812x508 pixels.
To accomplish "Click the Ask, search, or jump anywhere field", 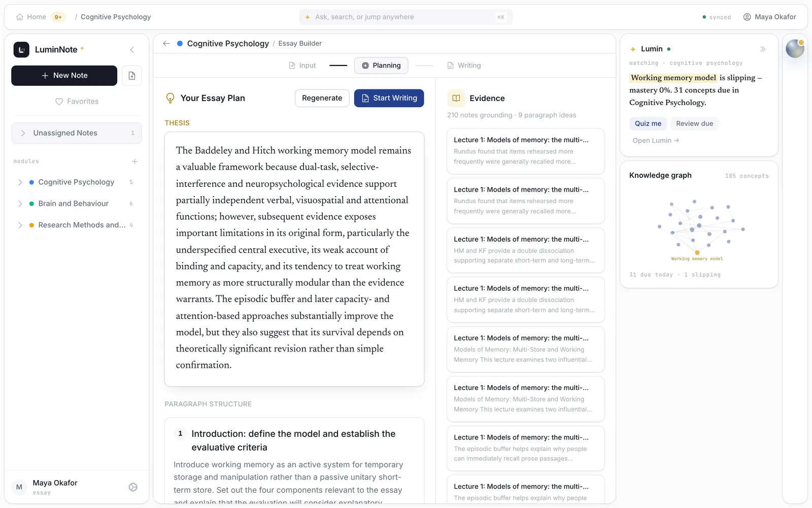I will (x=406, y=17).
